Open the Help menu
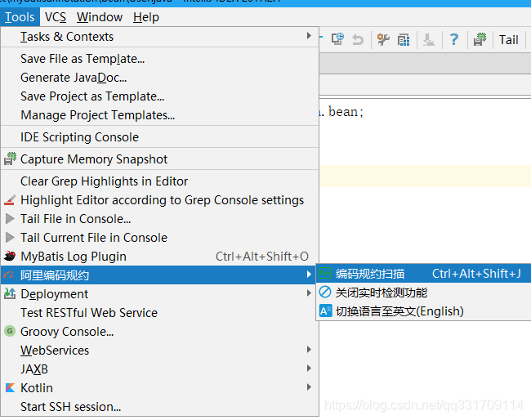Screen dimensions: 531x420 click(146, 17)
